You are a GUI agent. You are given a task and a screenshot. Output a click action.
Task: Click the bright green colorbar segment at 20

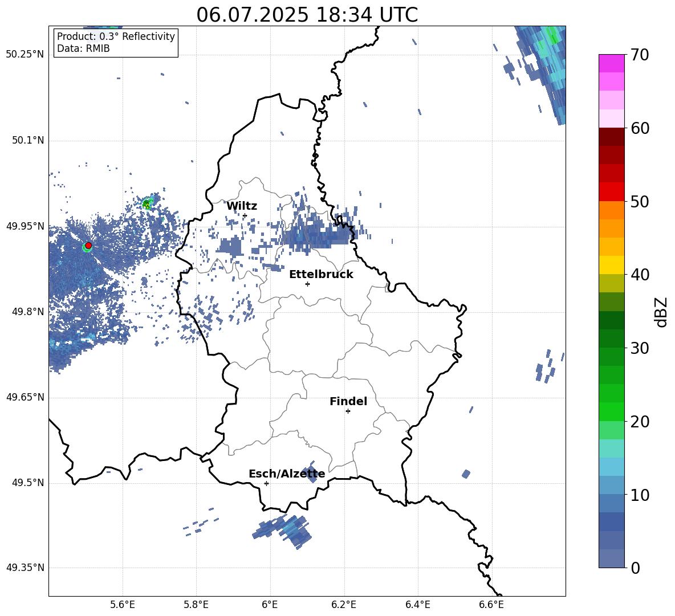point(611,411)
